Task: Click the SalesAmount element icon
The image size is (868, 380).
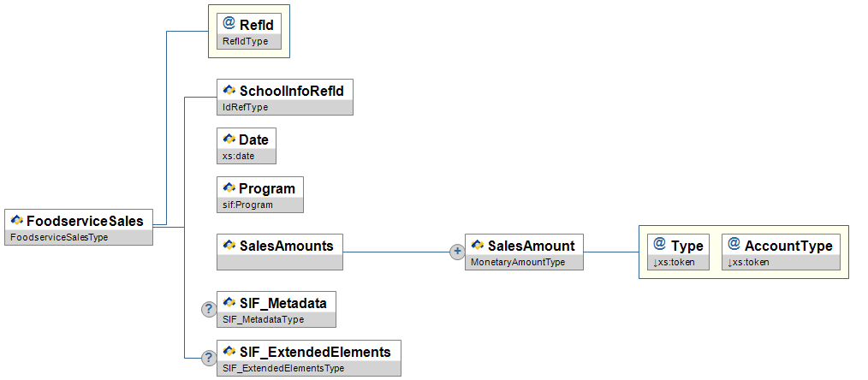Action: [x=477, y=245]
